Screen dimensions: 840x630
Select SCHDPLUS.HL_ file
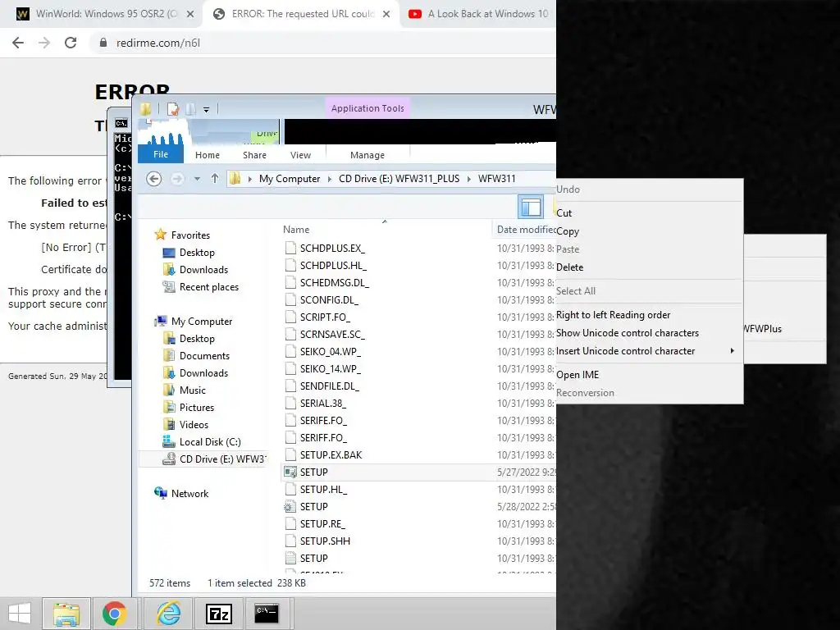(333, 265)
